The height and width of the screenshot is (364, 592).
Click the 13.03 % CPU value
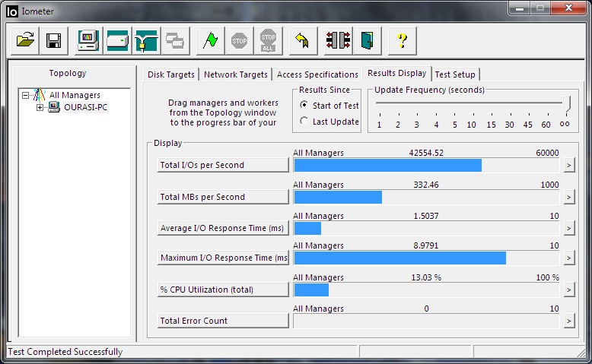coord(426,277)
